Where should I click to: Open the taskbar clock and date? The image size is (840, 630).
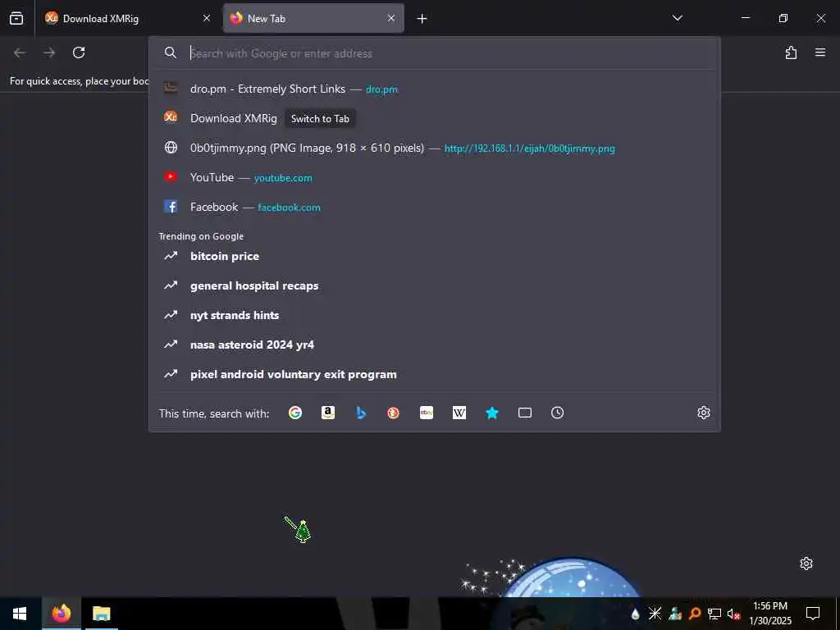(x=770, y=614)
